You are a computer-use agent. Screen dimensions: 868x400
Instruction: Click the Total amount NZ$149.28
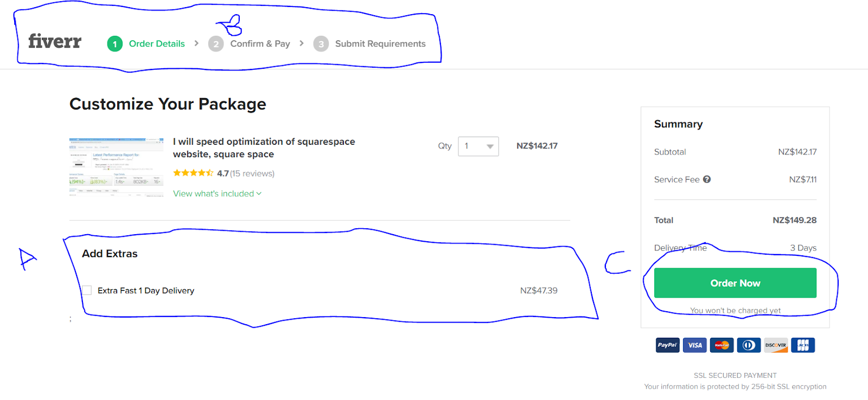(795, 220)
